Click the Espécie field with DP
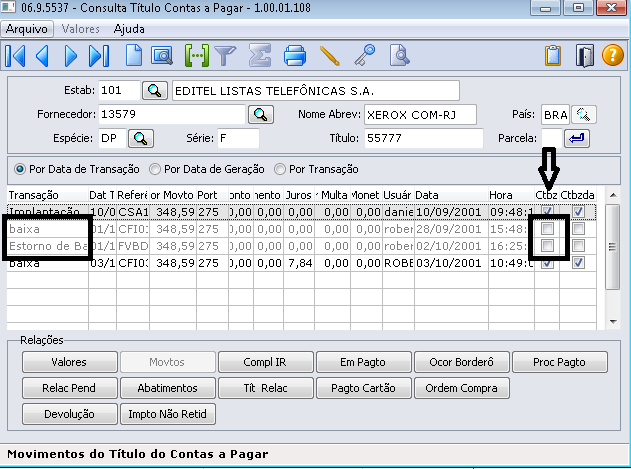This screenshot has height=469, width=631. [x=112, y=138]
